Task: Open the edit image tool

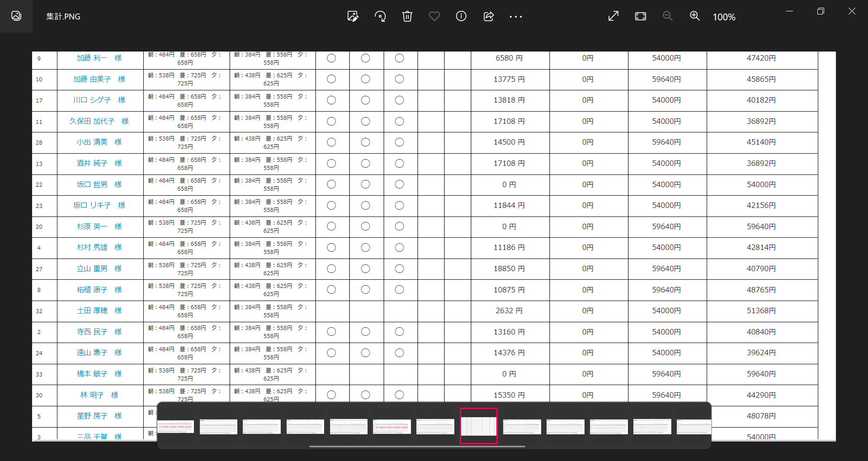Action: coord(353,17)
